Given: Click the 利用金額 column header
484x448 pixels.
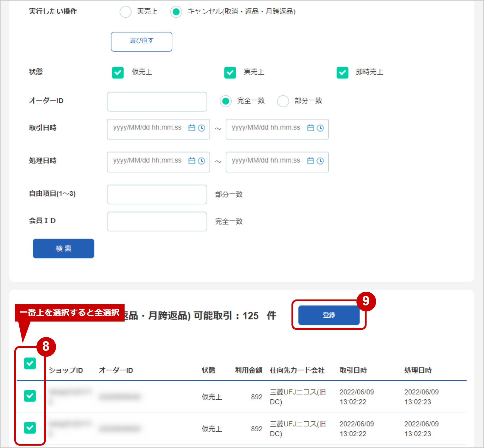Looking at the screenshot, I should click(x=249, y=370).
